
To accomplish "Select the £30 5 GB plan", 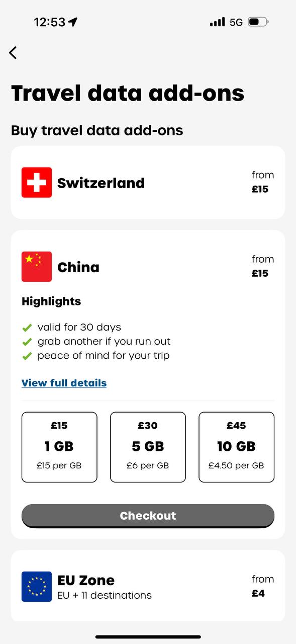I will [x=148, y=447].
